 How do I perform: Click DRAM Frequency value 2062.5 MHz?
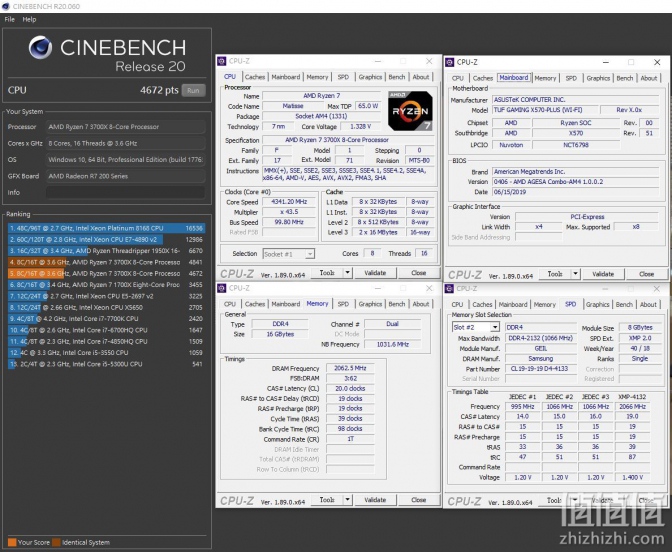click(350, 368)
